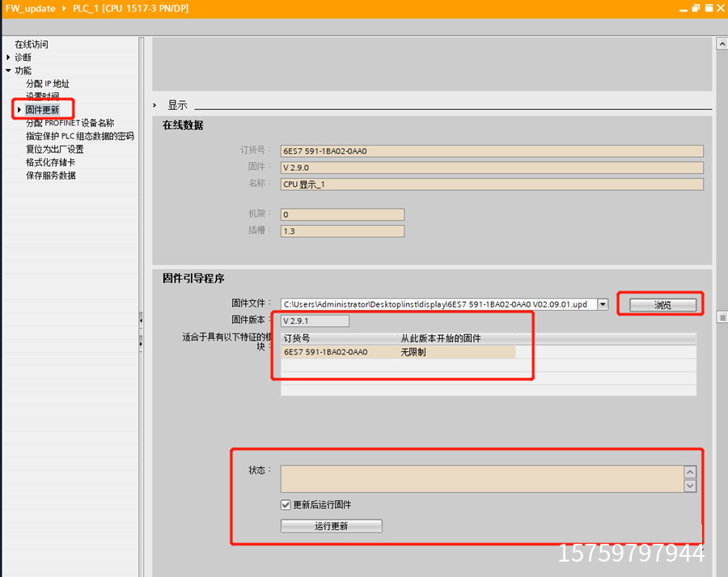Collapse the 功能 tree node

(x=8, y=70)
